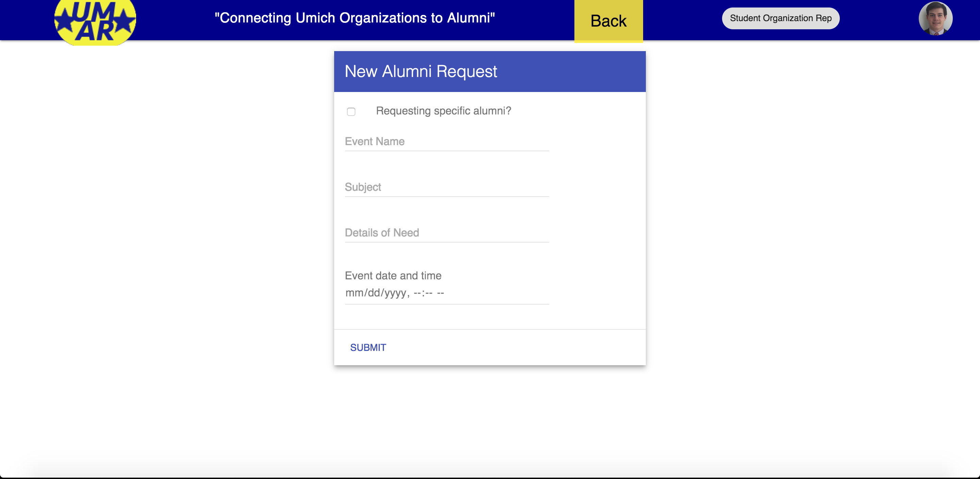
Task: Click the New Alumni Request header title
Action: click(x=420, y=72)
